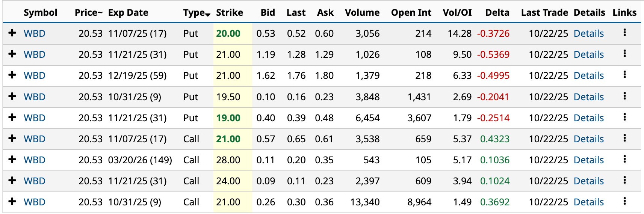Image resolution: width=644 pixels, height=214 pixels.
Task: Sort by the Vol/OI column header
Action: (457, 13)
